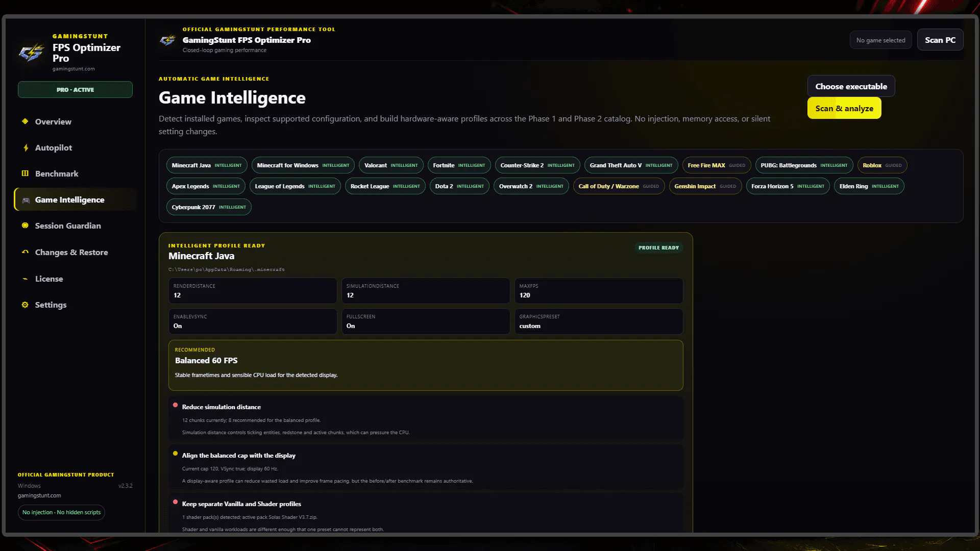Image resolution: width=980 pixels, height=551 pixels.
Task: Click No injection · No hidden scripts badge
Action: pyautogui.click(x=61, y=512)
